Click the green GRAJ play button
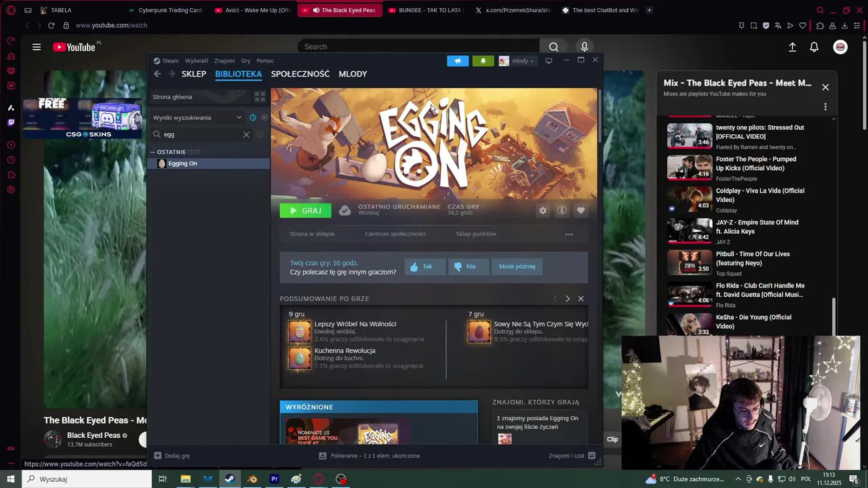 coord(305,211)
